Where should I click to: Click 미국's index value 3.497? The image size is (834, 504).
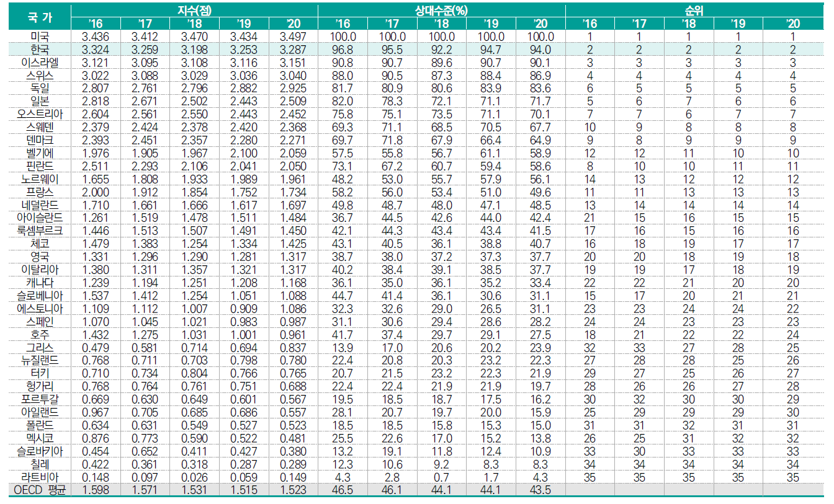tap(293, 37)
